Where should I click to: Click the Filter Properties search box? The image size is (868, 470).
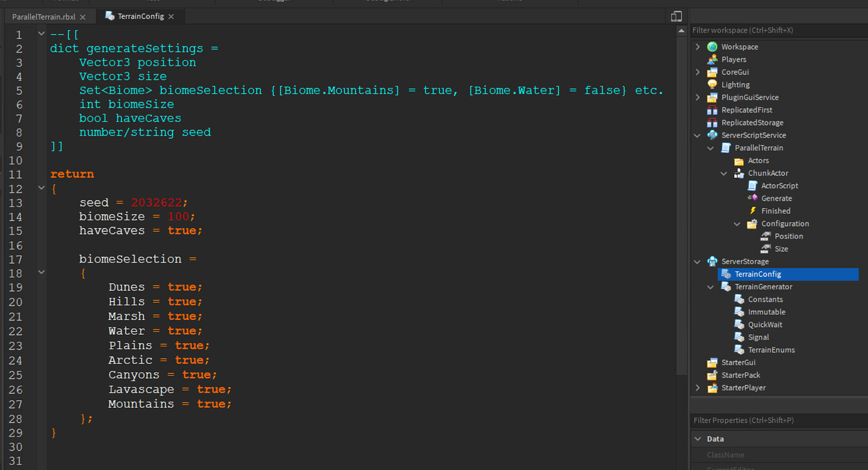point(779,420)
